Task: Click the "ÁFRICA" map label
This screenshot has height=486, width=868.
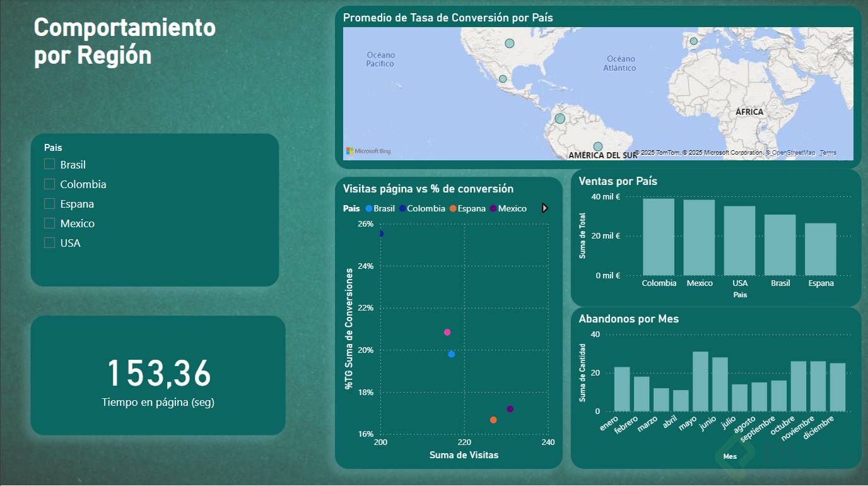Action: pos(749,112)
